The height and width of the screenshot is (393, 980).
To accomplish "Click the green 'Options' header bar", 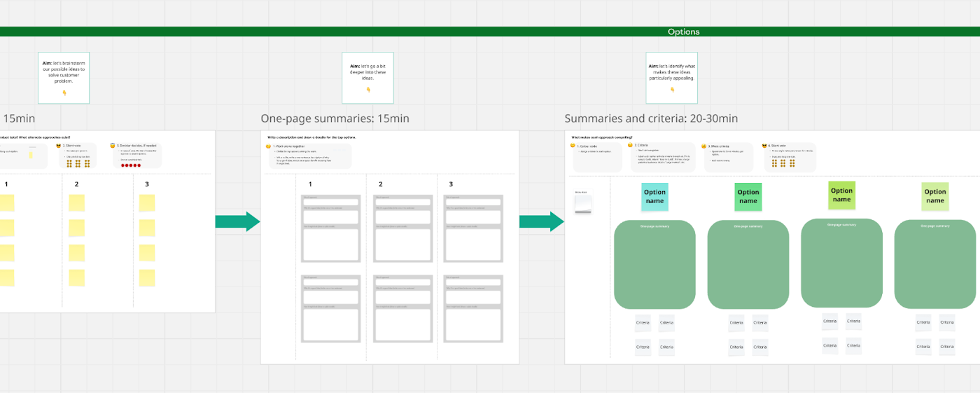I will tap(490, 32).
